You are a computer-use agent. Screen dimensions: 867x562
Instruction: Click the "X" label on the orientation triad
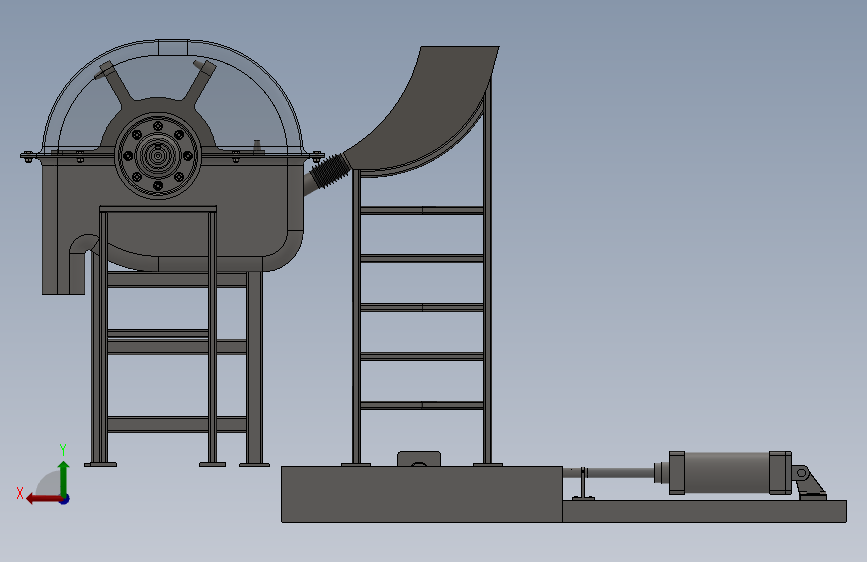pos(20,493)
